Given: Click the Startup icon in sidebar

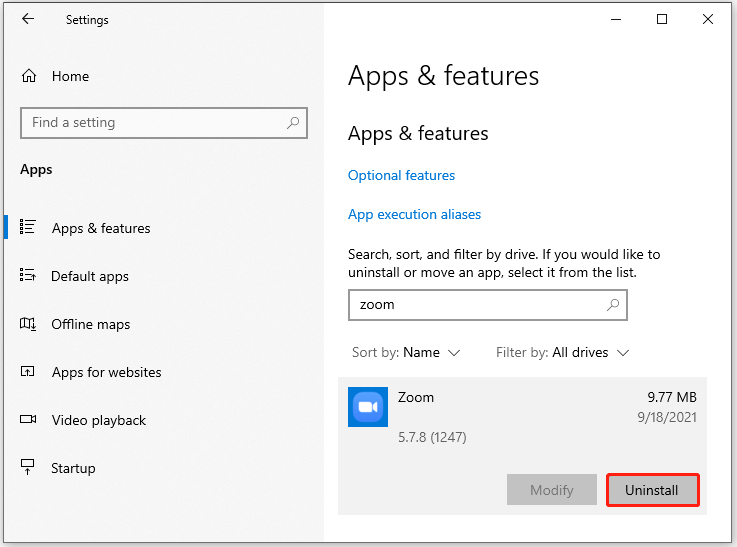Looking at the screenshot, I should pyautogui.click(x=28, y=467).
